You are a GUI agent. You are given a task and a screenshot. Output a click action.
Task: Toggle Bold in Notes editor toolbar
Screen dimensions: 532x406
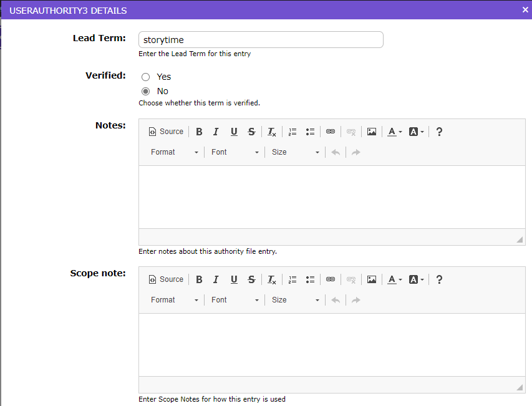[x=199, y=132]
